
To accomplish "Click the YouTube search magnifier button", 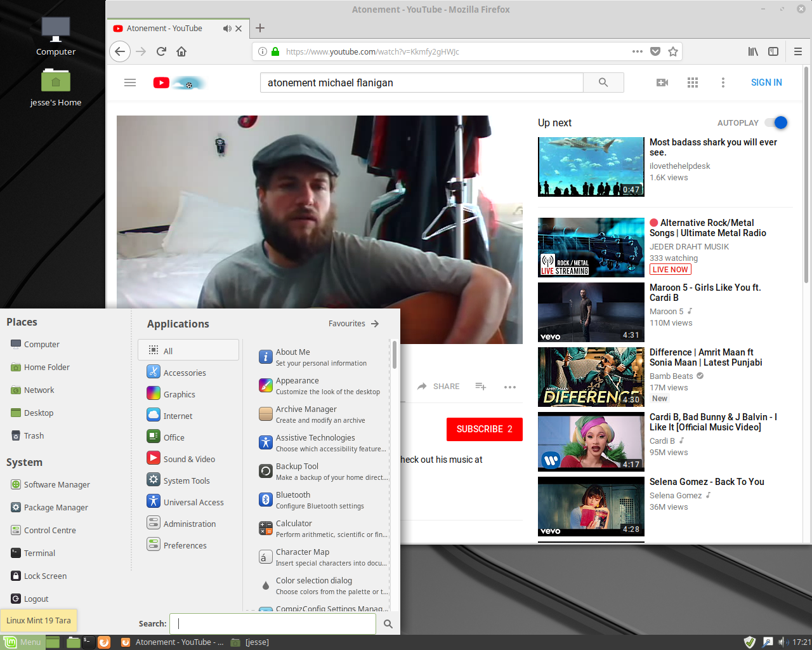I will (x=603, y=83).
